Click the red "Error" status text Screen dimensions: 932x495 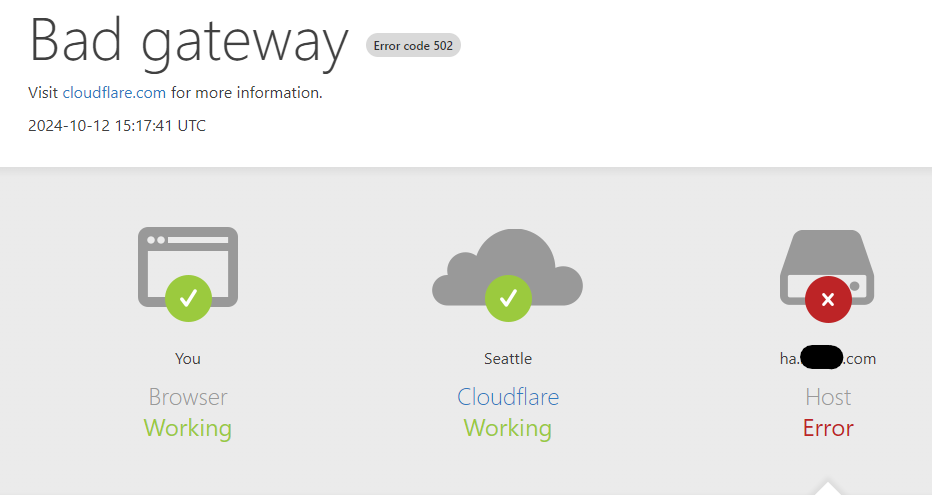(828, 428)
